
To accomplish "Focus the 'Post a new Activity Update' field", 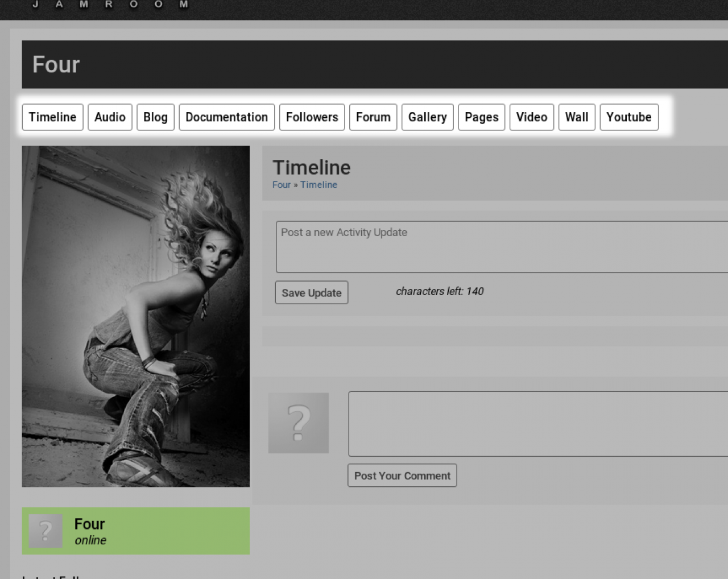I will coord(500,247).
